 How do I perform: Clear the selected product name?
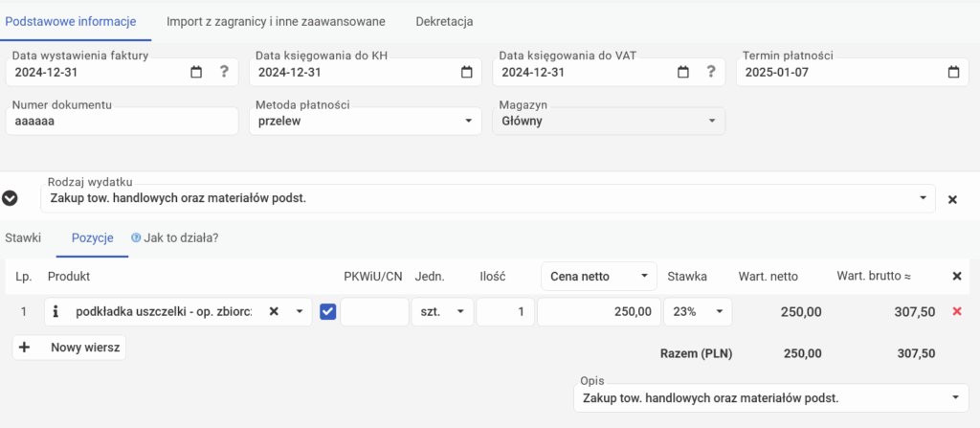pos(273,311)
